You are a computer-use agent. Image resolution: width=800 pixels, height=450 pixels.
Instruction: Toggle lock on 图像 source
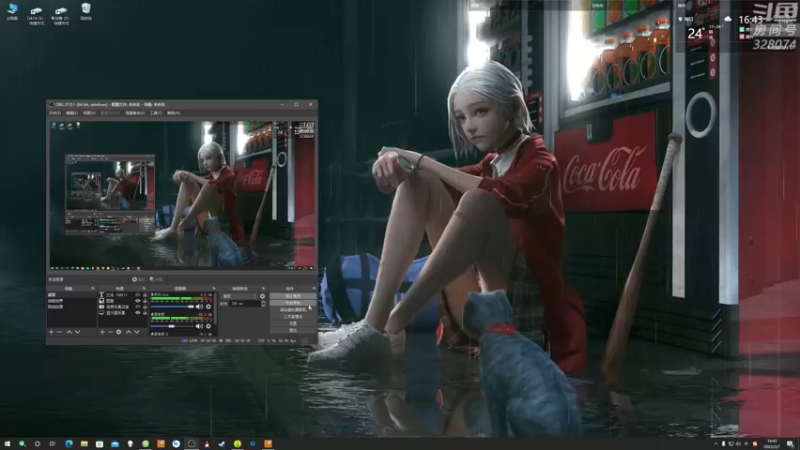pos(145,301)
